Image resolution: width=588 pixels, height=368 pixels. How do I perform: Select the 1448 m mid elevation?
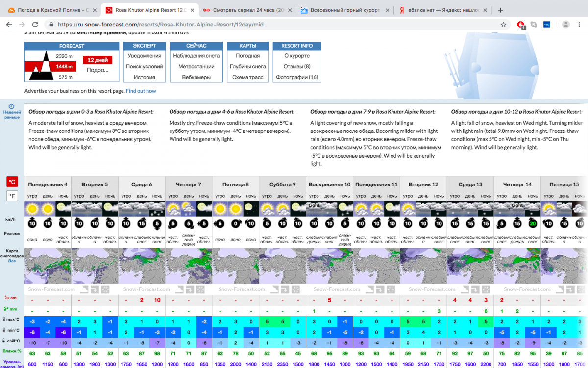64,66
